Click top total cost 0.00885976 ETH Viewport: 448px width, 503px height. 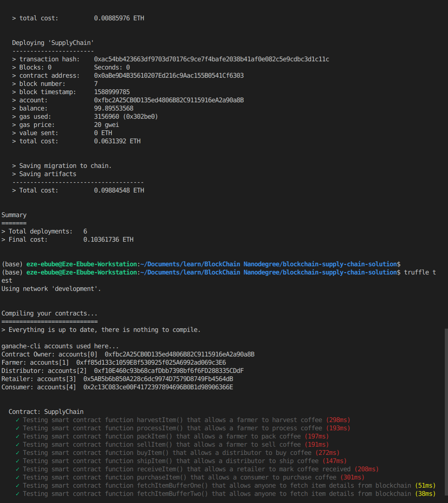coord(119,18)
